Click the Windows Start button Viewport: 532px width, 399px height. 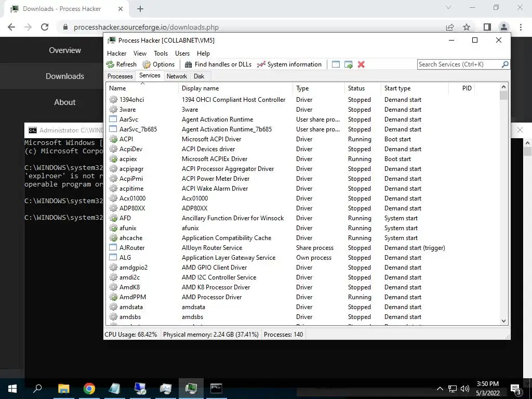point(12,388)
